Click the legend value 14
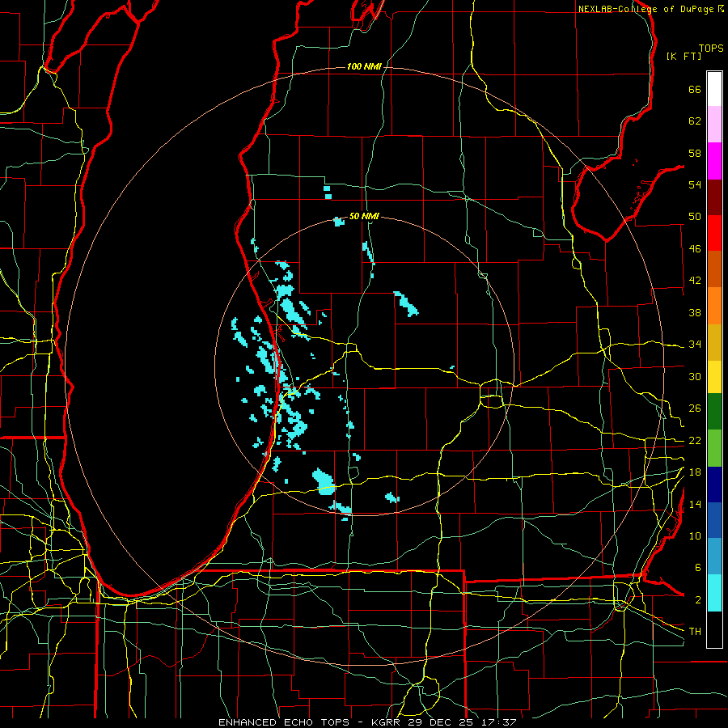Viewport: 728px width, 728px height. (695, 504)
